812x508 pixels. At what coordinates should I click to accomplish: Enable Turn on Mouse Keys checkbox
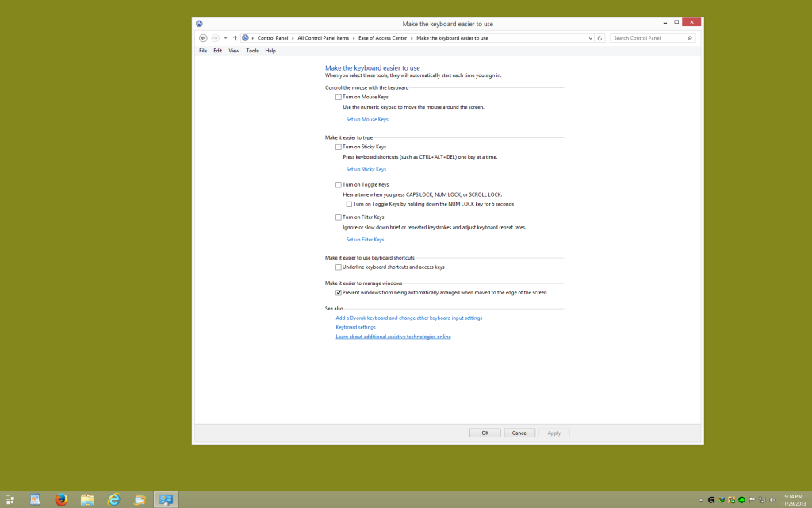339,97
